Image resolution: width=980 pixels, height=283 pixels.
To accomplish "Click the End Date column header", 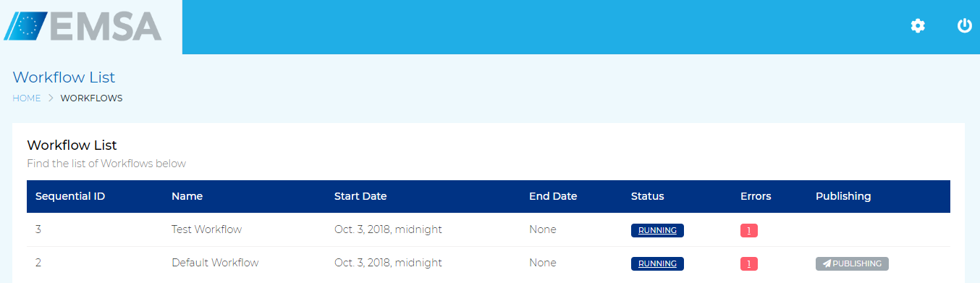I will tap(553, 196).
